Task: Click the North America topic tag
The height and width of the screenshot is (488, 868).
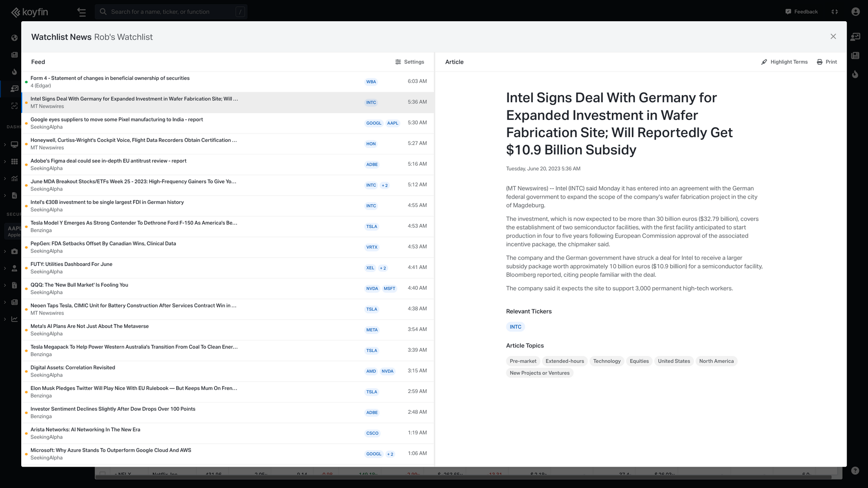Action: click(x=717, y=361)
